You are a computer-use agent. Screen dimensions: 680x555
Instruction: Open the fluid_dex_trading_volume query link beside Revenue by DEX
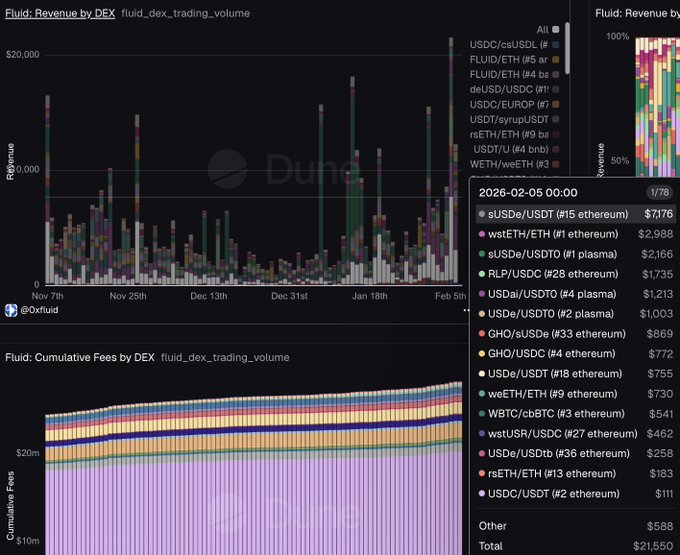pos(186,13)
